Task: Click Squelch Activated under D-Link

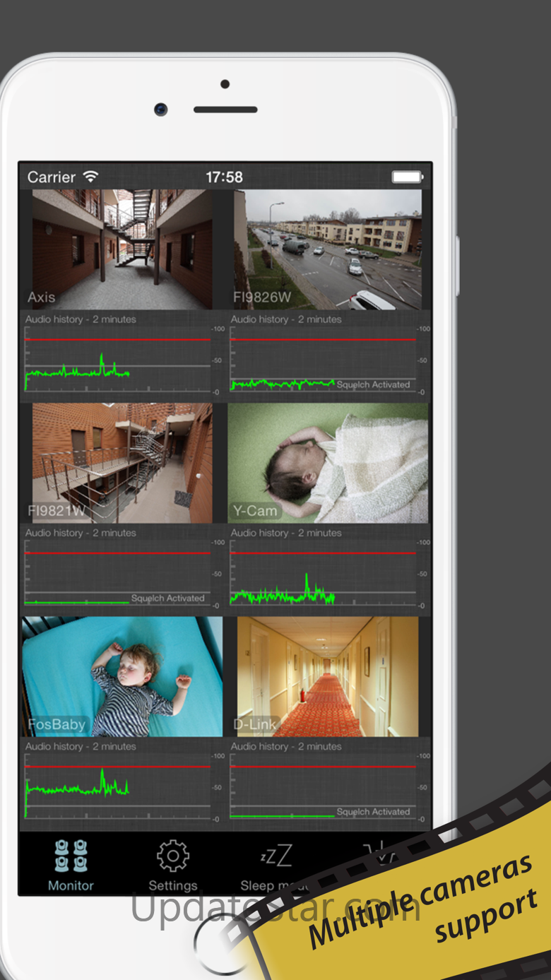Action: coord(373,812)
